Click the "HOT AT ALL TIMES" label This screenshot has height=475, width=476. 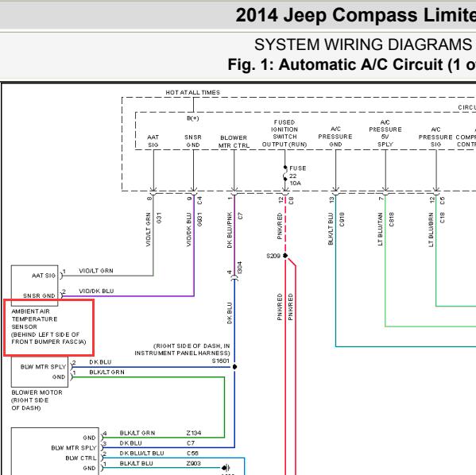tap(193, 93)
